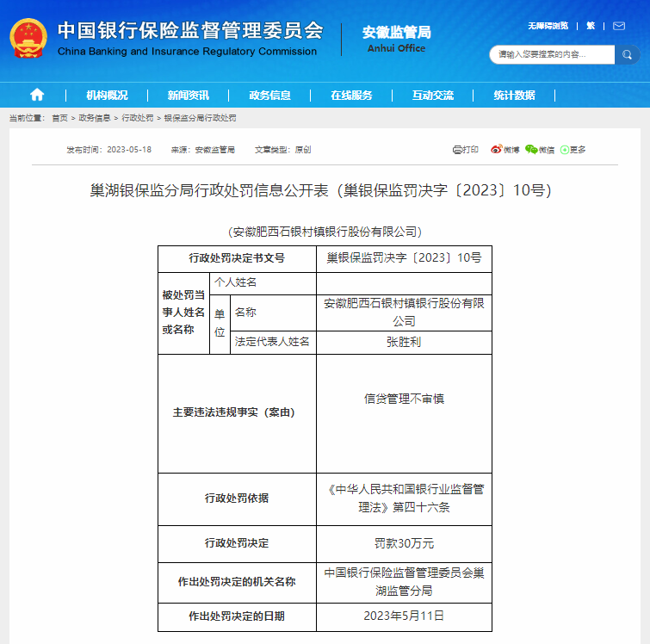
Task: Click the subtitle (安徽肥西石银村镇银行股份有限公司)
Action: (x=325, y=232)
